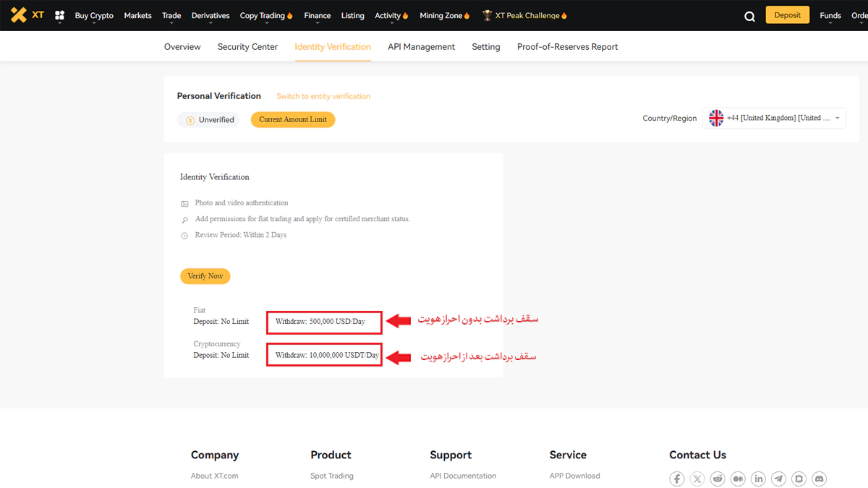Viewport: 868px width, 488px height.
Task: Switch to the Overview tab
Action: coord(182,46)
